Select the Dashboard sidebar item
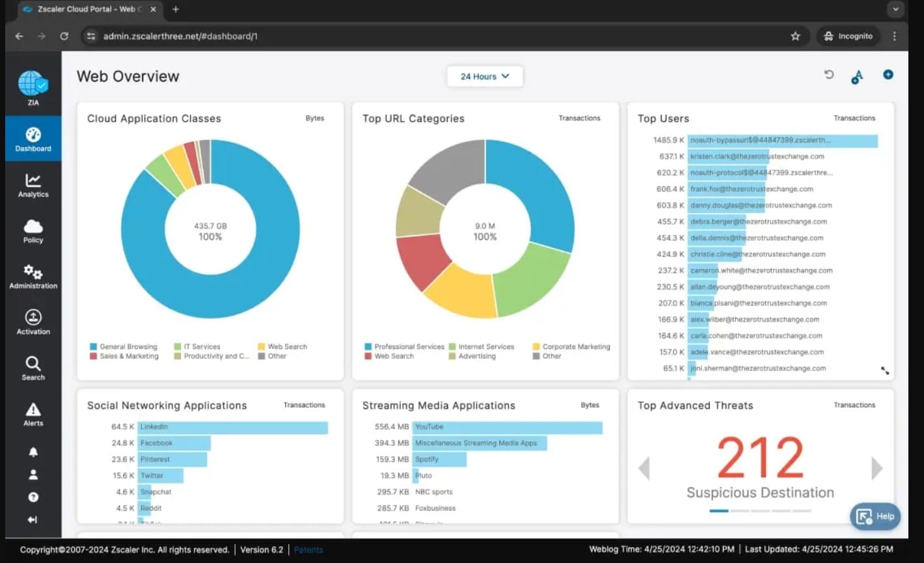The image size is (924, 563). tap(33, 139)
